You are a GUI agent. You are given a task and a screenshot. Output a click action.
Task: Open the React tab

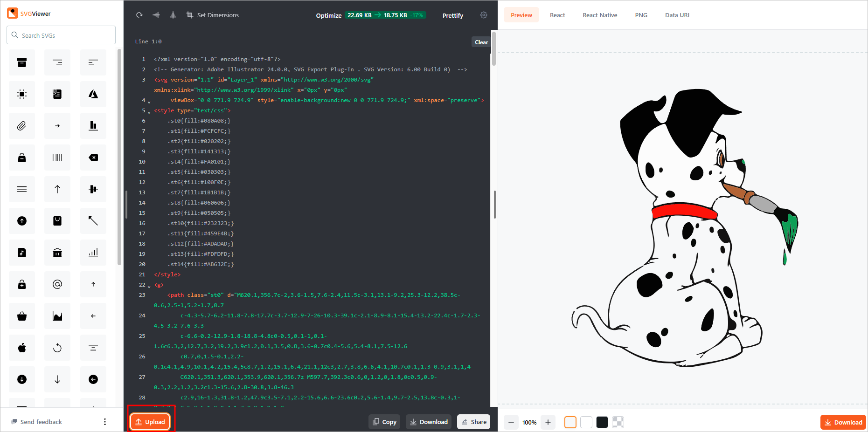click(557, 15)
